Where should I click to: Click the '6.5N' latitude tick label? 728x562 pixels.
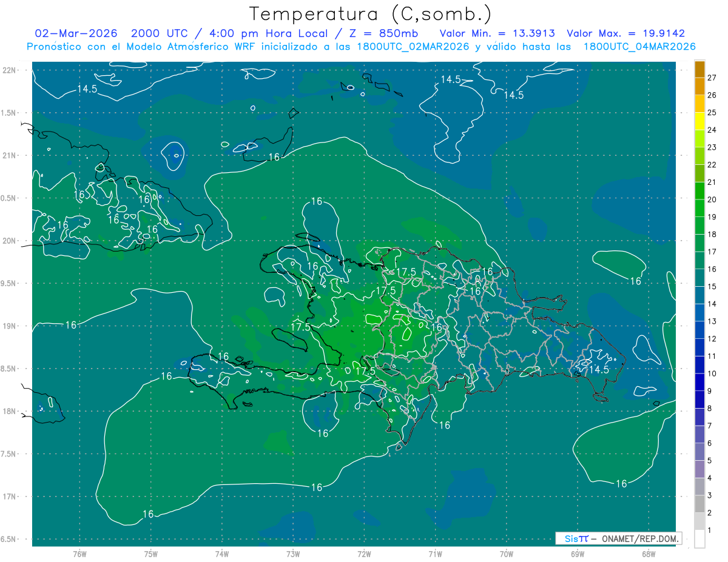tap(8, 539)
